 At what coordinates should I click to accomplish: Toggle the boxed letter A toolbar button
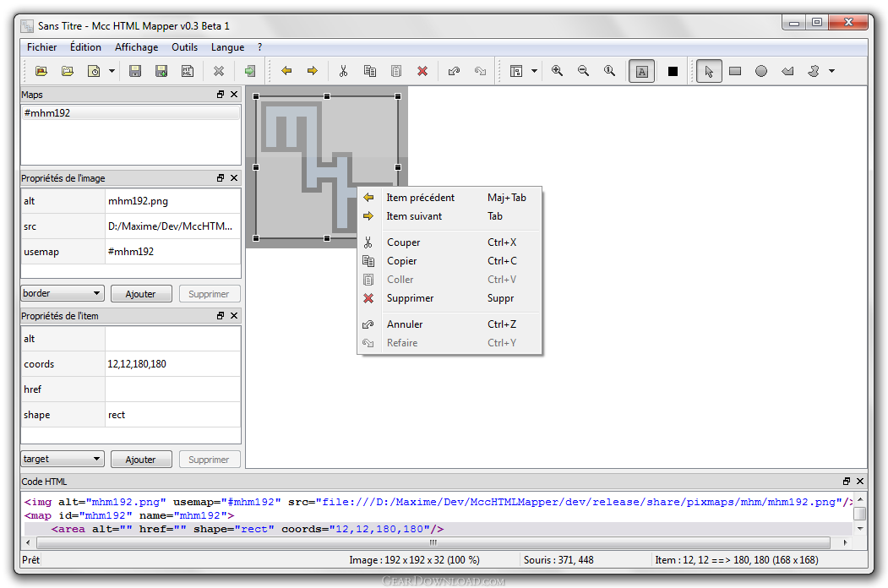641,71
